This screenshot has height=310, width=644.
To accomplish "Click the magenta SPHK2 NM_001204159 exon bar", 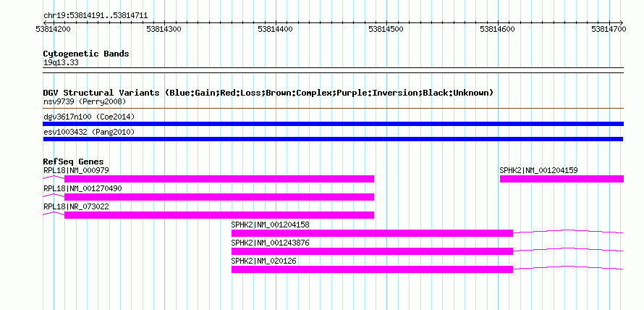I will [x=562, y=179].
